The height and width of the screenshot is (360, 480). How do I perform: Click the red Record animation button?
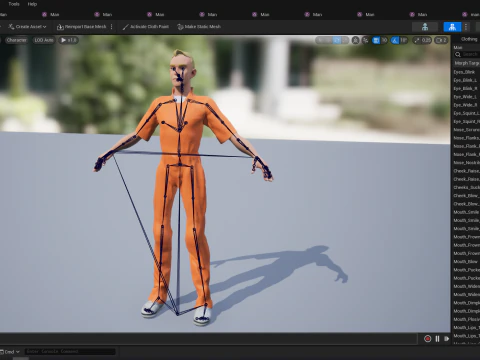pos(427,339)
